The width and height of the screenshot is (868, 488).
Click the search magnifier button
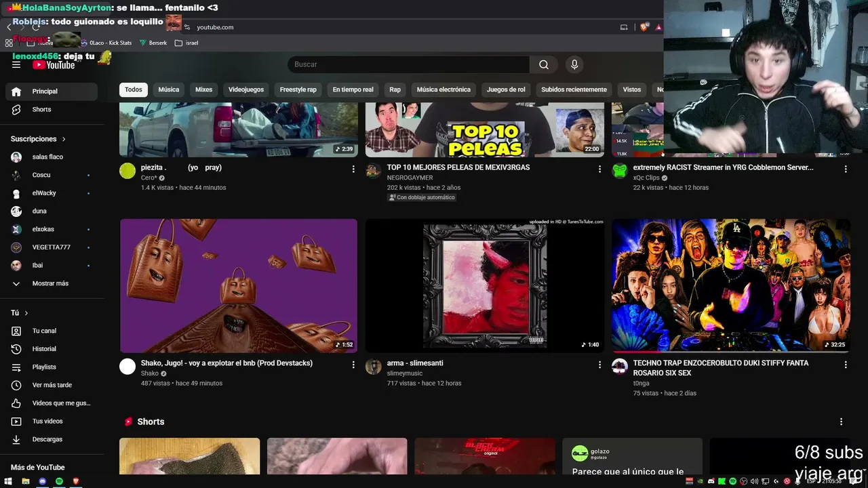coord(544,64)
